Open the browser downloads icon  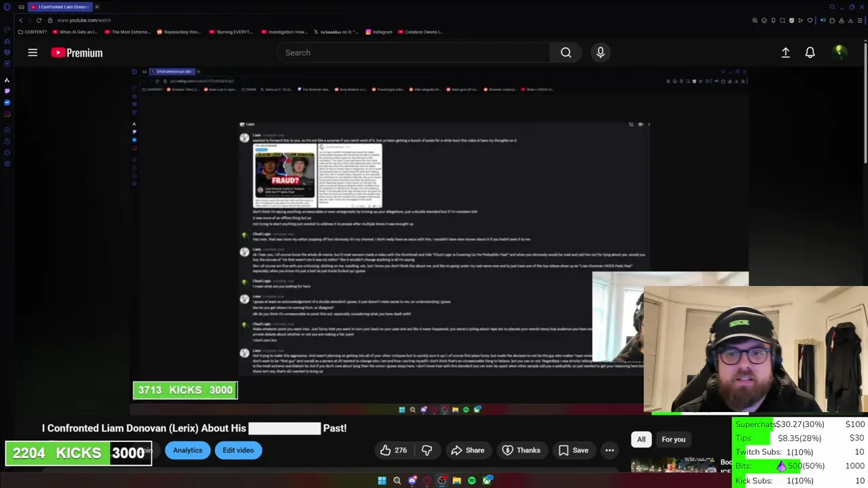[850, 20]
